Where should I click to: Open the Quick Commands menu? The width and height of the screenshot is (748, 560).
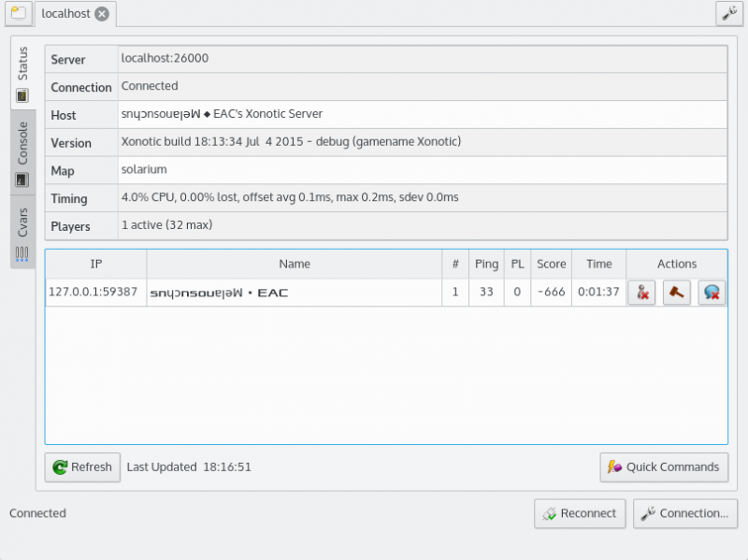click(664, 467)
